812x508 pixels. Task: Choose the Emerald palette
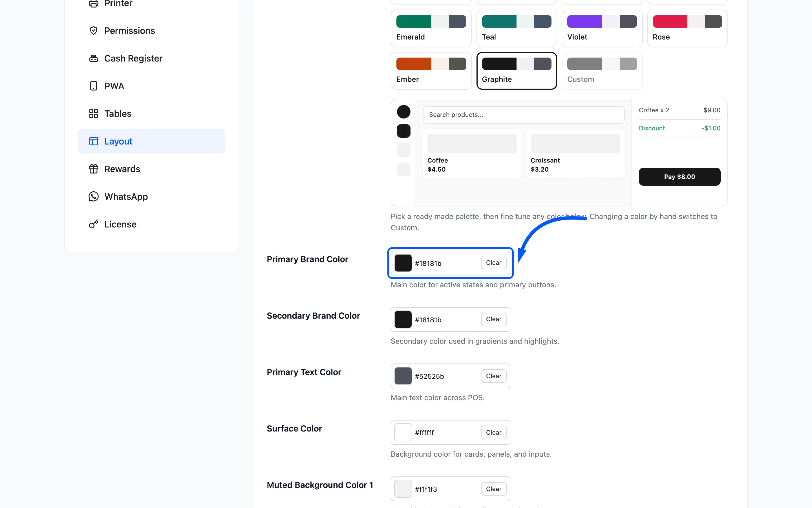click(431, 29)
